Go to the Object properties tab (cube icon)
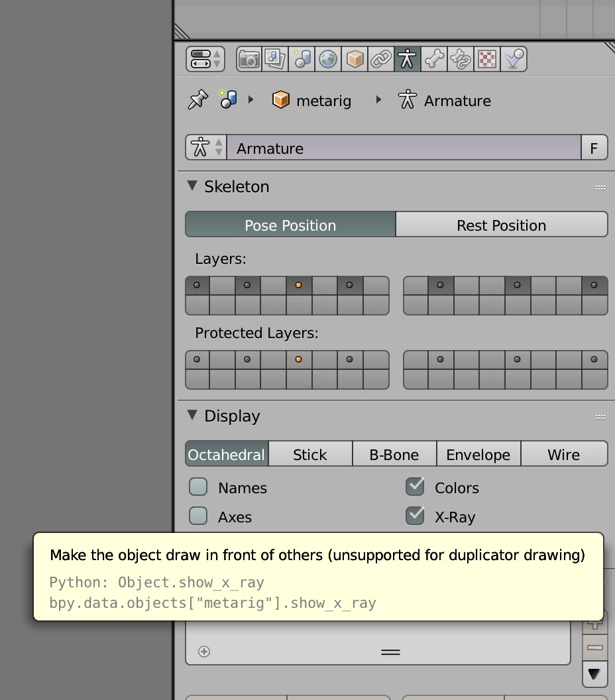The height and width of the screenshot is (700, 615). point(355,59)
